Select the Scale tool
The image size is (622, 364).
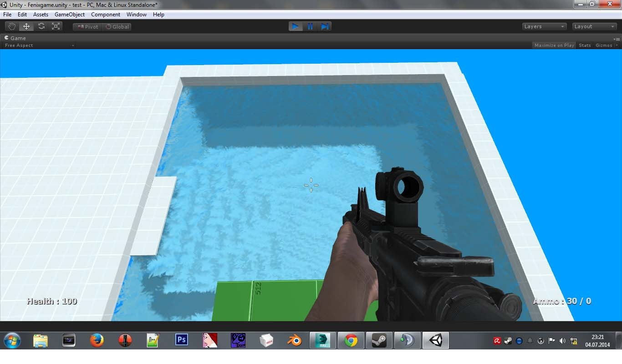(x=56, y=26)
